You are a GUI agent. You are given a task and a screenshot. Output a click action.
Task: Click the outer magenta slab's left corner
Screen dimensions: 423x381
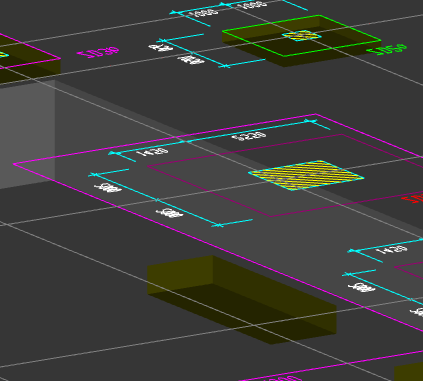click(14, 164)
